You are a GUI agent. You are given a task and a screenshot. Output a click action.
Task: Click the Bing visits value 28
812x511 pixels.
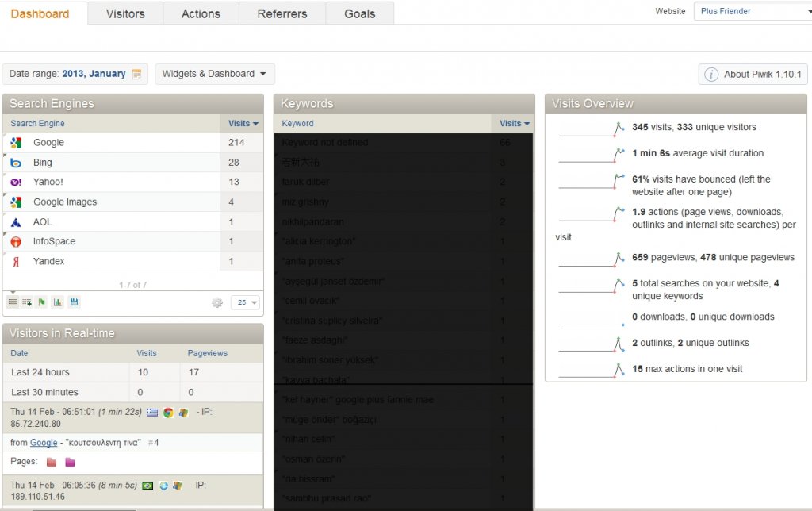pyautogui.click(x=234, y=163)
